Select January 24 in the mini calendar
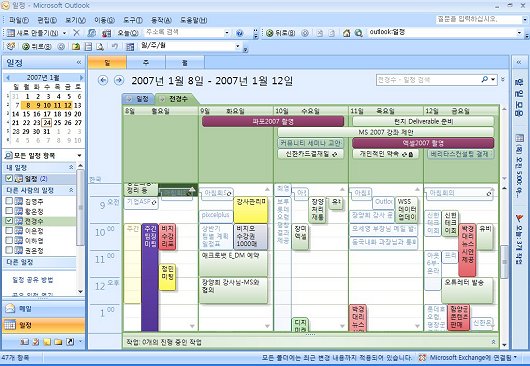Viewport: 530px width, 366px height. click(47, 123)
